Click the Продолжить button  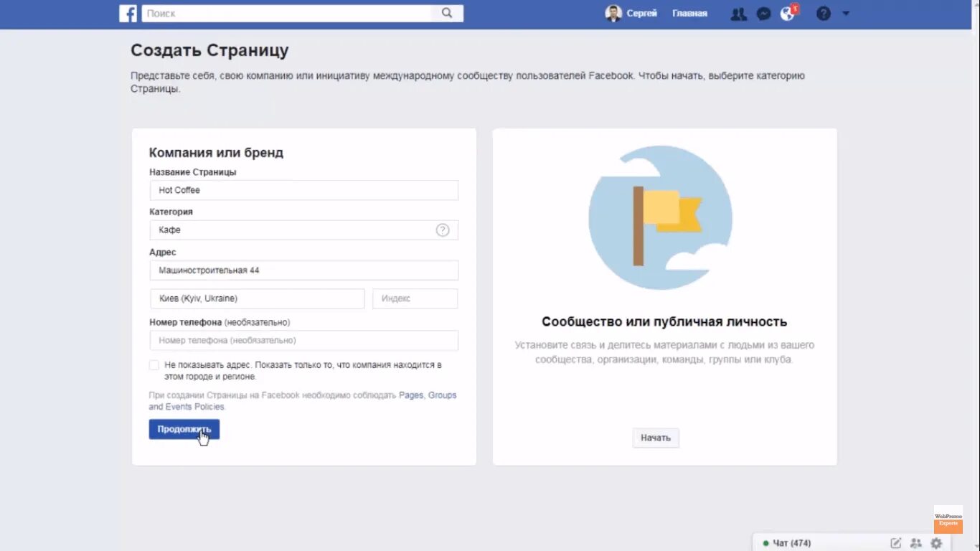(184, 429)
